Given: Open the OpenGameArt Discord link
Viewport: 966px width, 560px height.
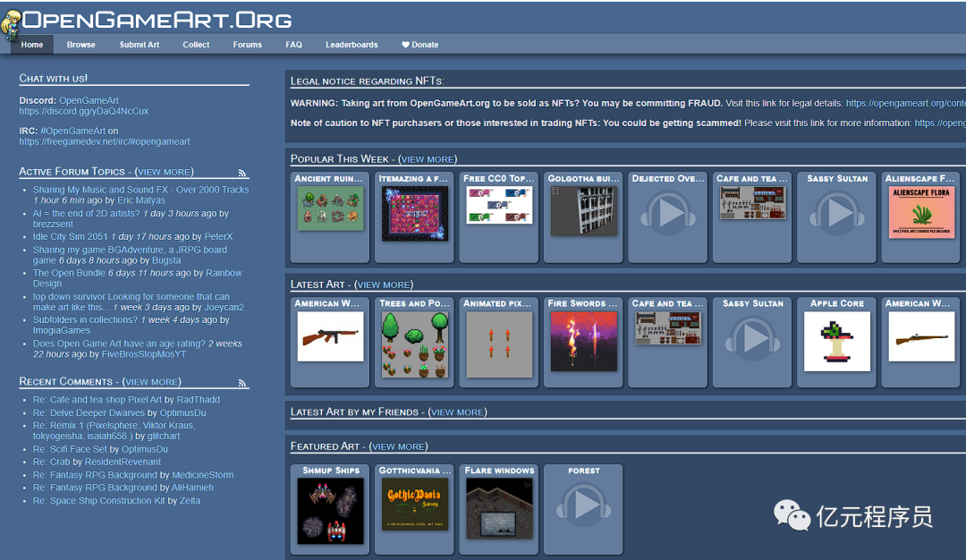Looking at the screenshot, I should (89, 100).
